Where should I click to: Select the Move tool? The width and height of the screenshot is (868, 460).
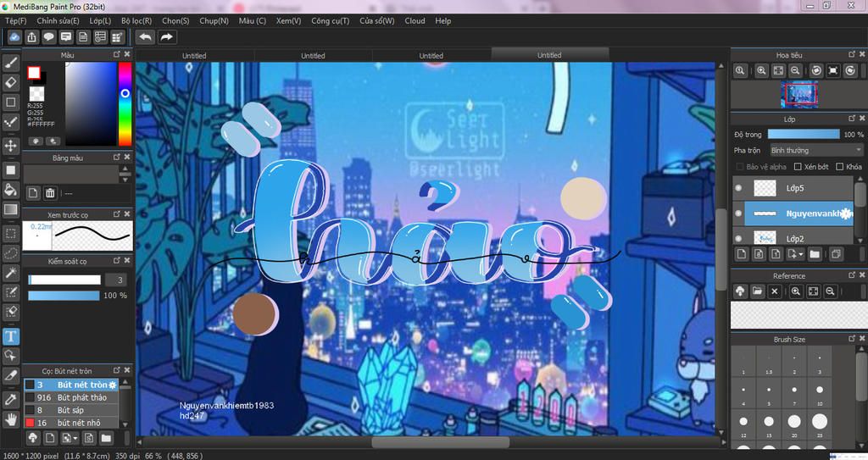point(10,146)
